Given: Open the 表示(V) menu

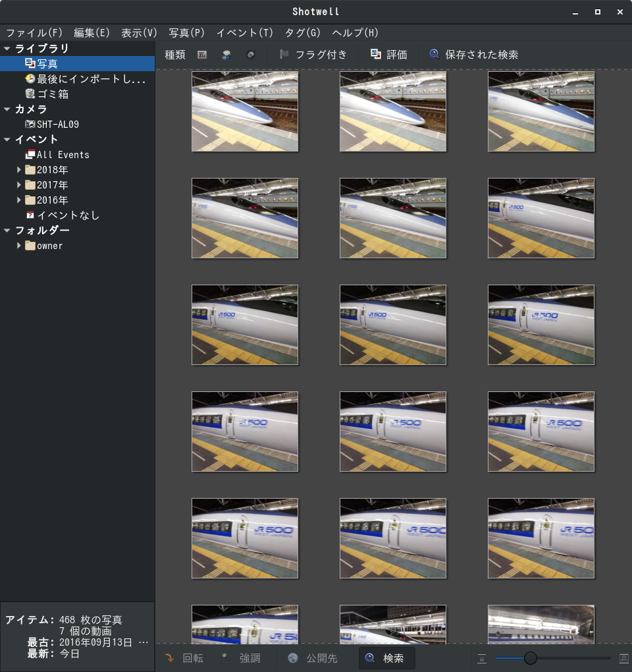Looking at the screenshot, I should pyautogui.click(x=139, y=33).
